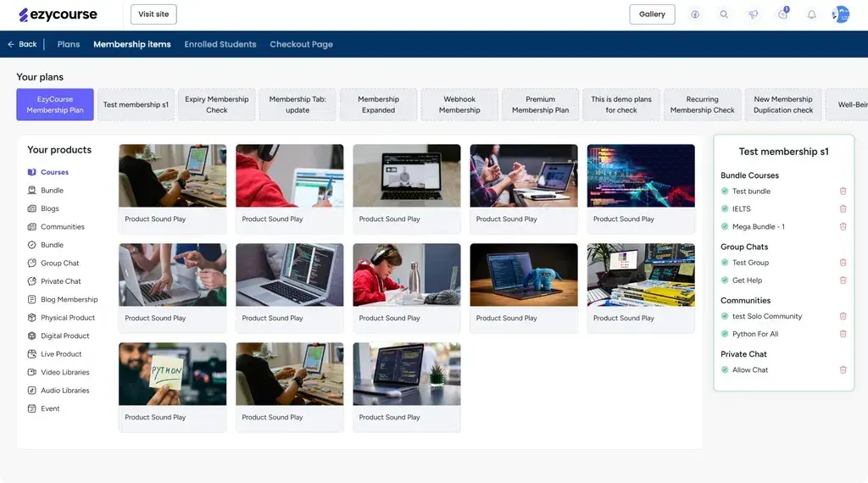868x483 pixels.
Task: Click the search magnifier icon in header
Action: click(x=724, y=14)
